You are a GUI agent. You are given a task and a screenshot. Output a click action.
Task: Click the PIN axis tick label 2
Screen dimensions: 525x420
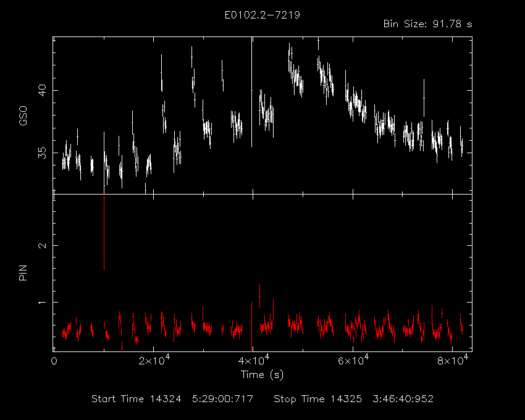click(42, 245)
